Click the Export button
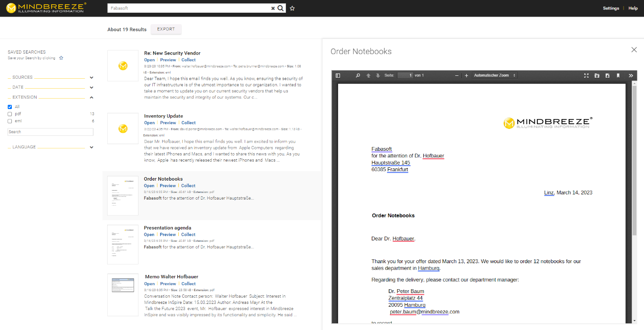644x330 pixels. pos(166,29)
